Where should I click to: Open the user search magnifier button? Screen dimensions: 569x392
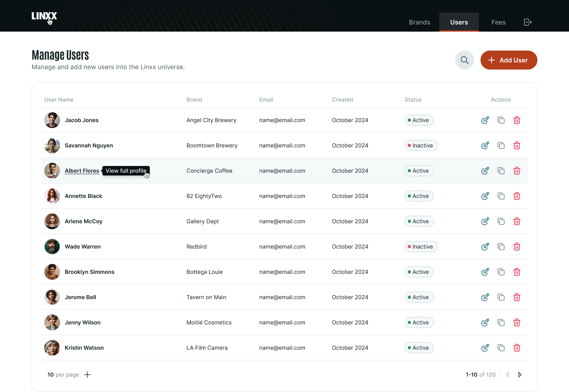coord(464,60)
